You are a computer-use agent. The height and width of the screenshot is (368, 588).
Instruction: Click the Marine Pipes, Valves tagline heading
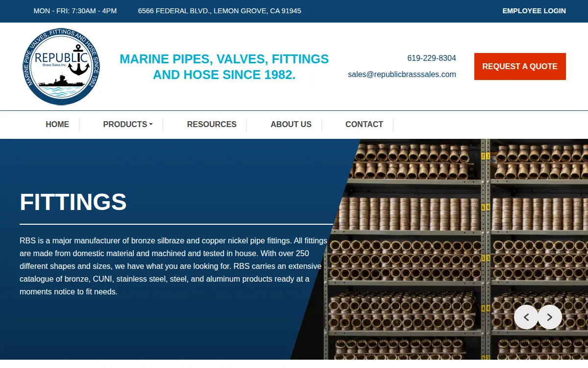pos(224,67)
